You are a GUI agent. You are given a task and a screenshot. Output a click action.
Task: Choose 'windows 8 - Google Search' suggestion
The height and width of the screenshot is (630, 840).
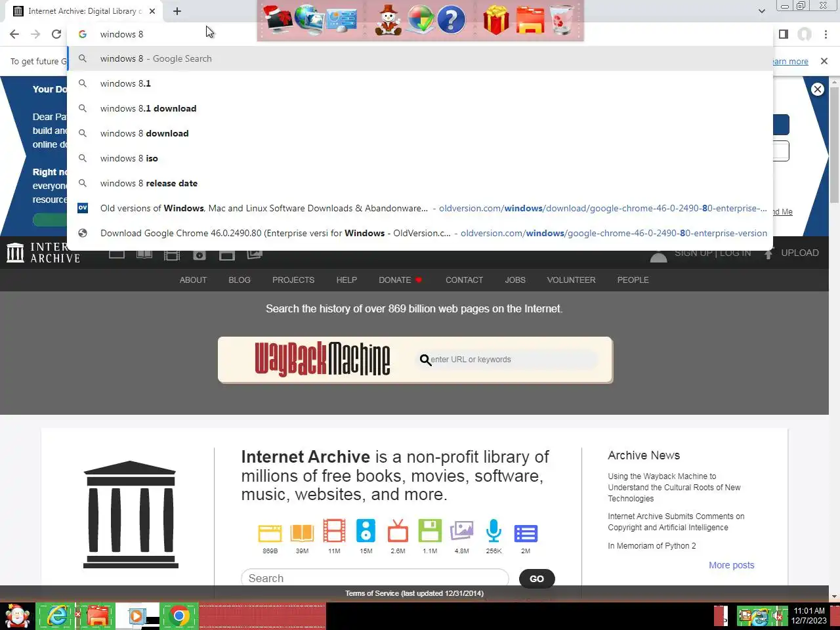coord(420,58)
